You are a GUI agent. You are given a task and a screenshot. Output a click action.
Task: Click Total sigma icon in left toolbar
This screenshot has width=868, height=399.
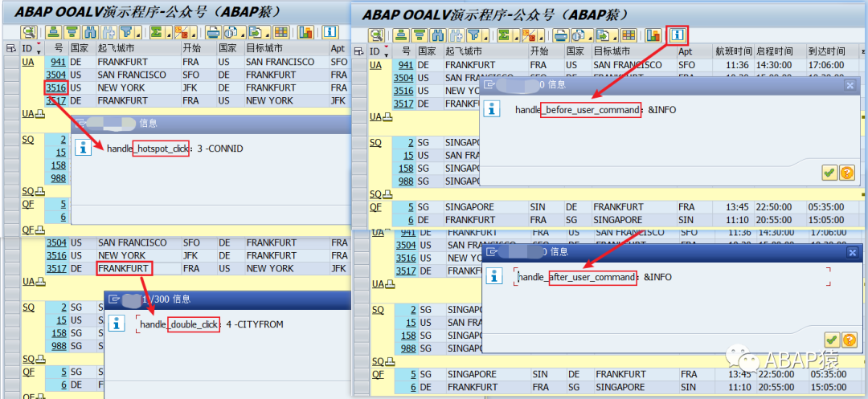(158, 32)
